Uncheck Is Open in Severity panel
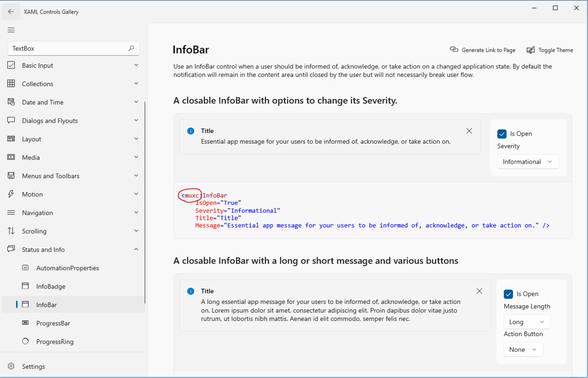 tap(502, 134)
